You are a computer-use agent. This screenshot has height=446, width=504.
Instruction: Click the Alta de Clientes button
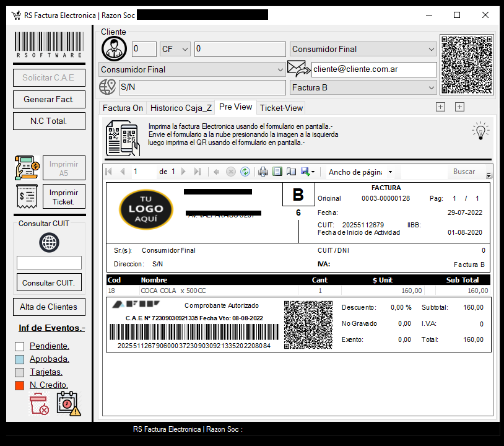pos(49,307)
